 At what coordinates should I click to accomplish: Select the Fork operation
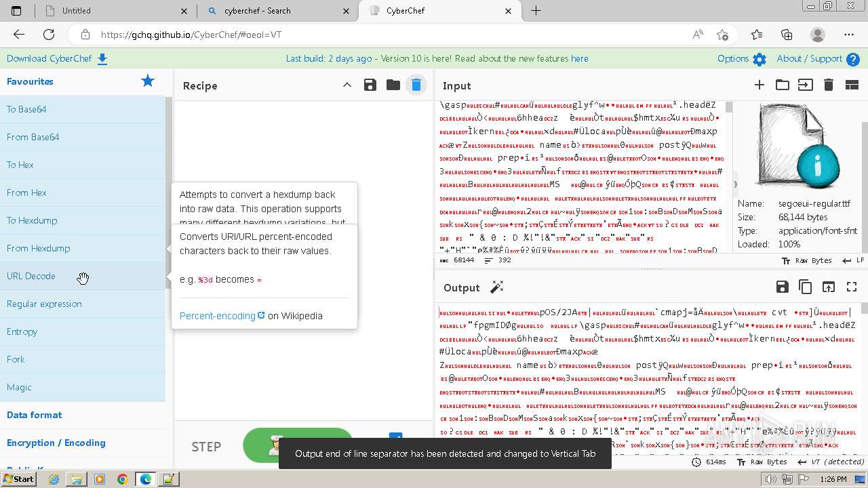click(83, 359)
